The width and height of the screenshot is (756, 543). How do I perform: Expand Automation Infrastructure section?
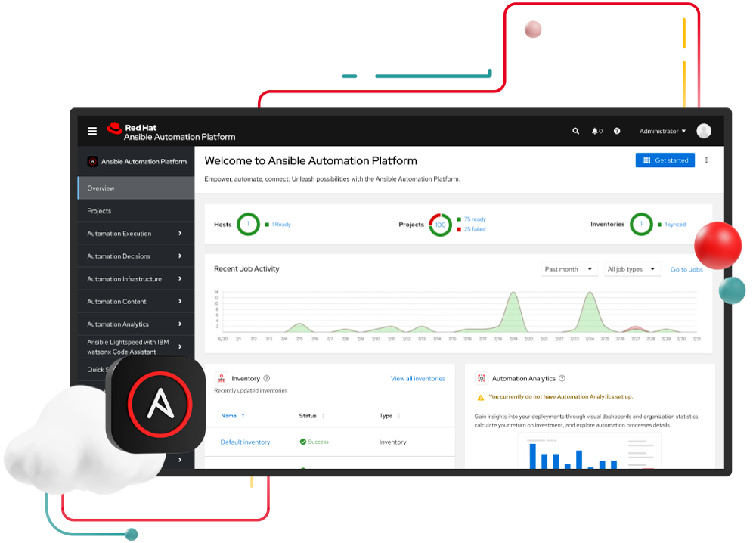point(135,279)
